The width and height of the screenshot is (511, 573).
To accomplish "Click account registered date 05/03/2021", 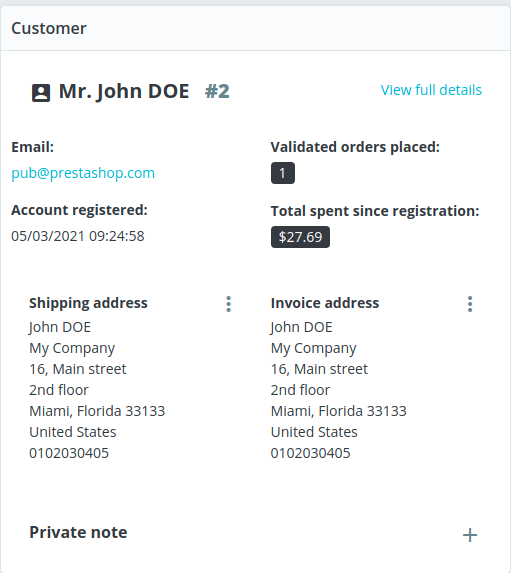I will pyautogui.click(x=78, y=236).
